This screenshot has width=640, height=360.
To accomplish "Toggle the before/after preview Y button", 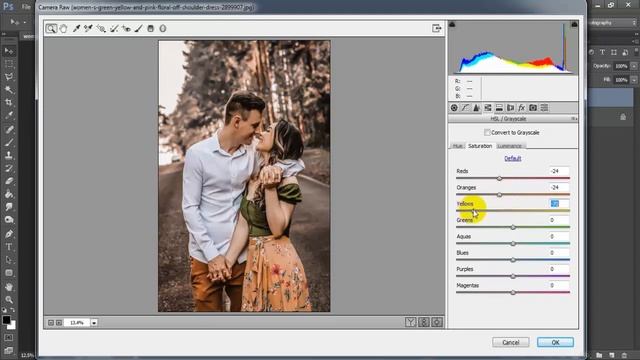I will click(411, 322).
